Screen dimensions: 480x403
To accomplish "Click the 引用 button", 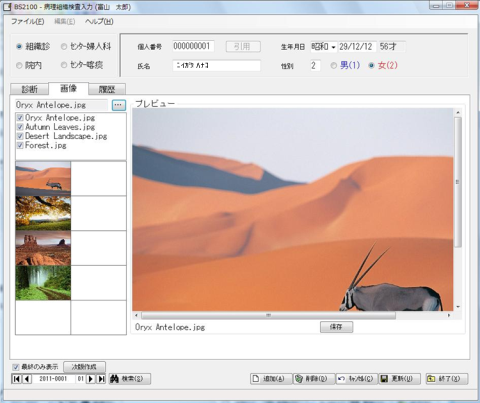I will coord(243,46).
